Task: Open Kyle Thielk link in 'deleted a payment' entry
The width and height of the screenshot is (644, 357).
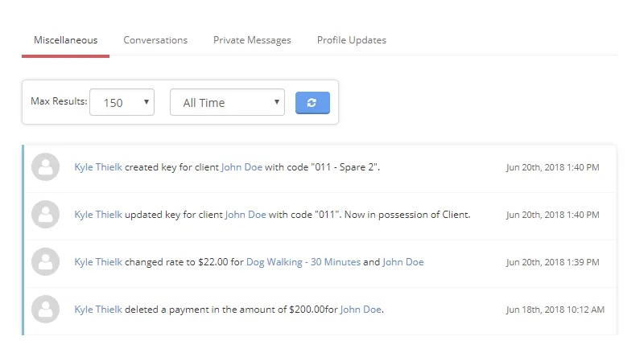Action: (98, 310)
